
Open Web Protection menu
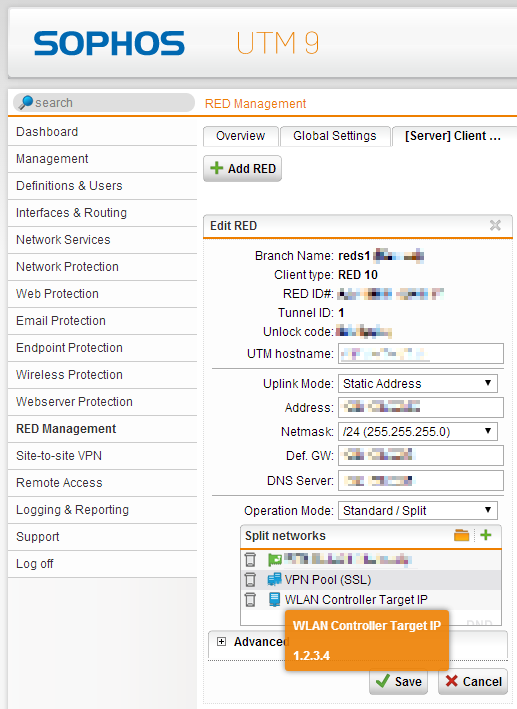(x=103, y=294)
